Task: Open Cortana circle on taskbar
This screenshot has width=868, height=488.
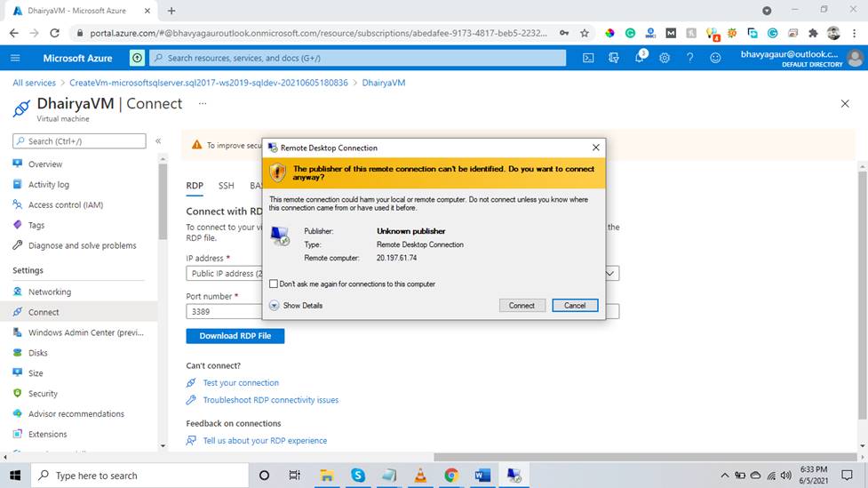Action: point(264,476)
